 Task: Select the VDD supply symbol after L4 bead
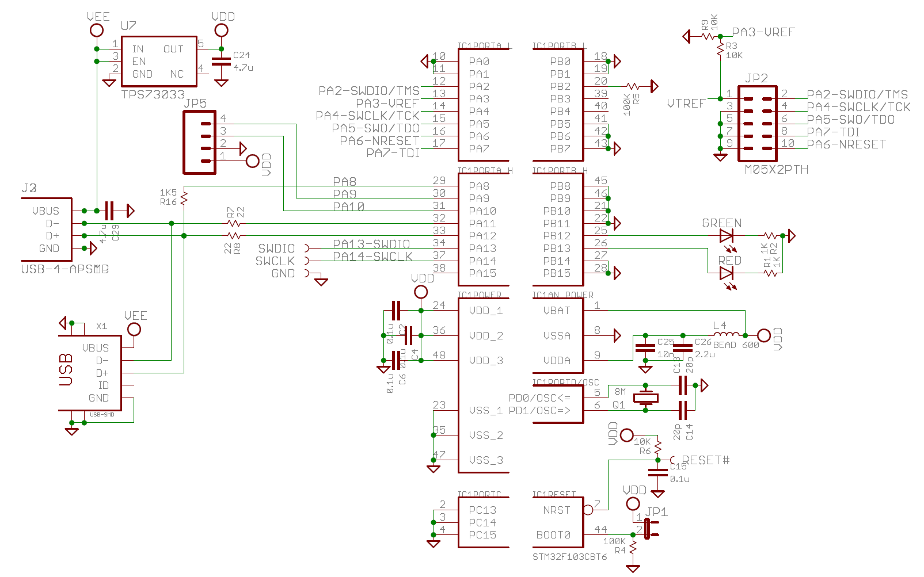coord(764,335)
